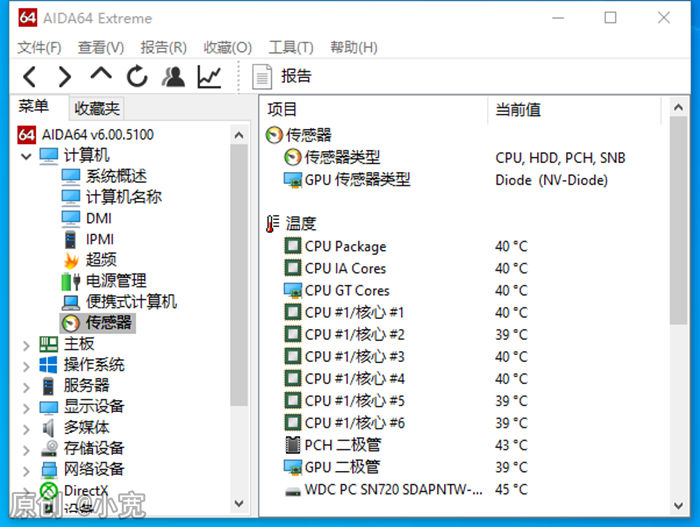Click the 存储设备 drive icon

tap(49, 448)
